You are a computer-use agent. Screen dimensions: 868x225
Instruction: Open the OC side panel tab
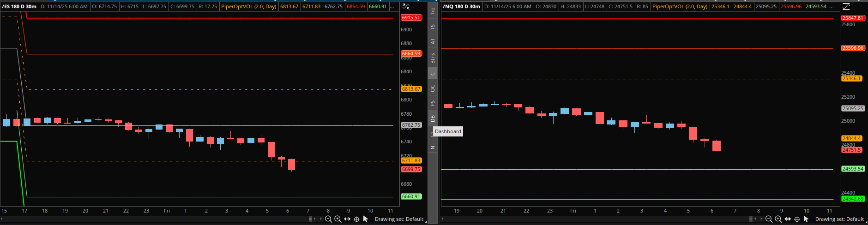point(433,88)
